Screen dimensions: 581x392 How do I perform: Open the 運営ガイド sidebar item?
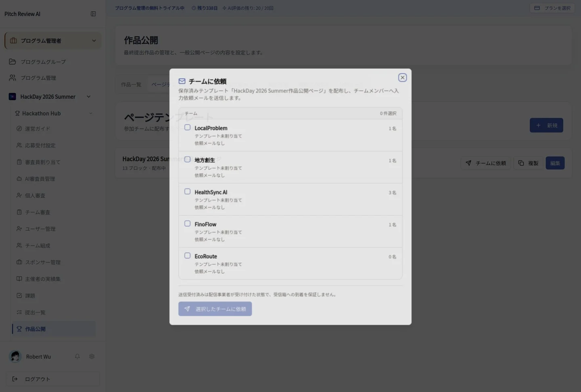(54, 129)
